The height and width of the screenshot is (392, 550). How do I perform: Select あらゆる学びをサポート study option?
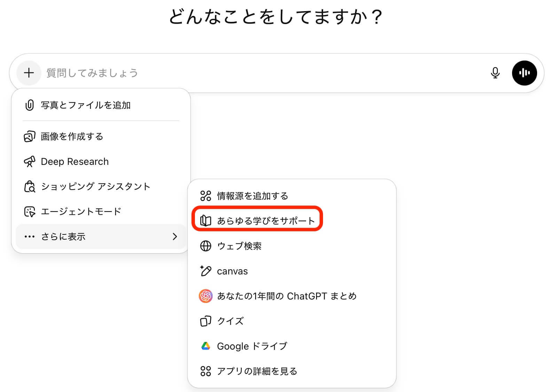[x=266, y=221]
